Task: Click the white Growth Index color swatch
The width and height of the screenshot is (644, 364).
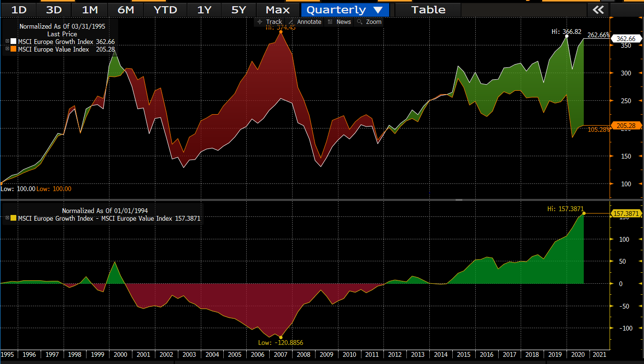Action: pyautogui.click(x=13, y=42)
